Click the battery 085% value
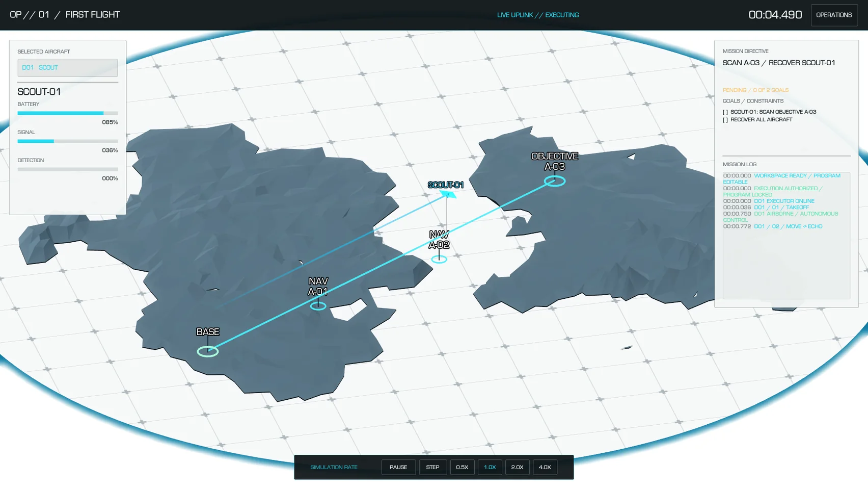 click(110, 122)
